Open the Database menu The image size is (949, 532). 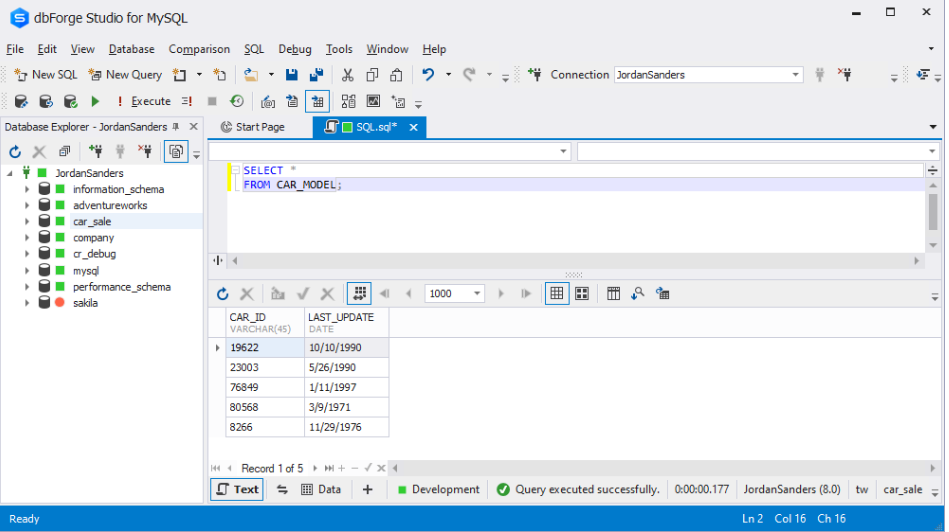(x=131, y=49)
